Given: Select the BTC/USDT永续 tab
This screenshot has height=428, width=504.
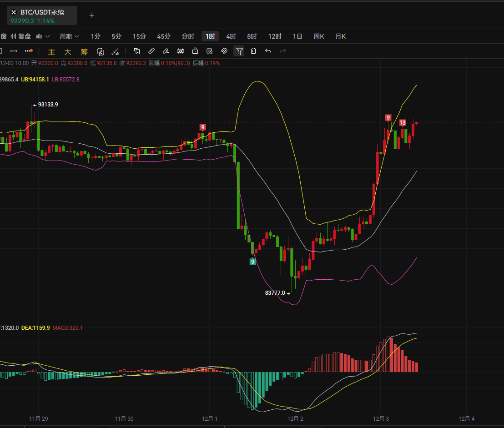Looking at the screenshot, I should tap(42, 15).
